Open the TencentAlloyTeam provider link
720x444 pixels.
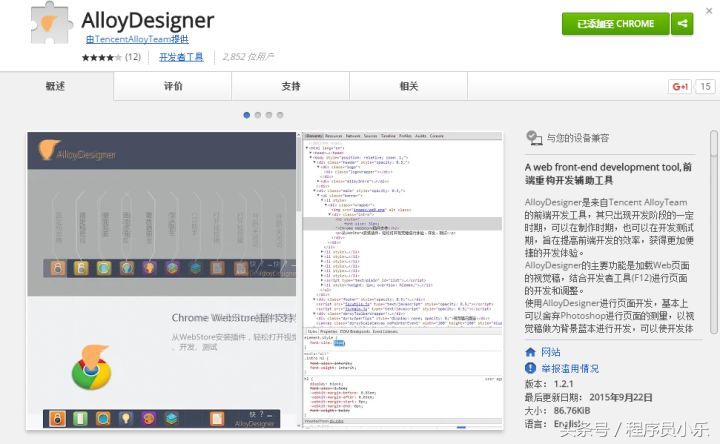click(x=137, y=39)
